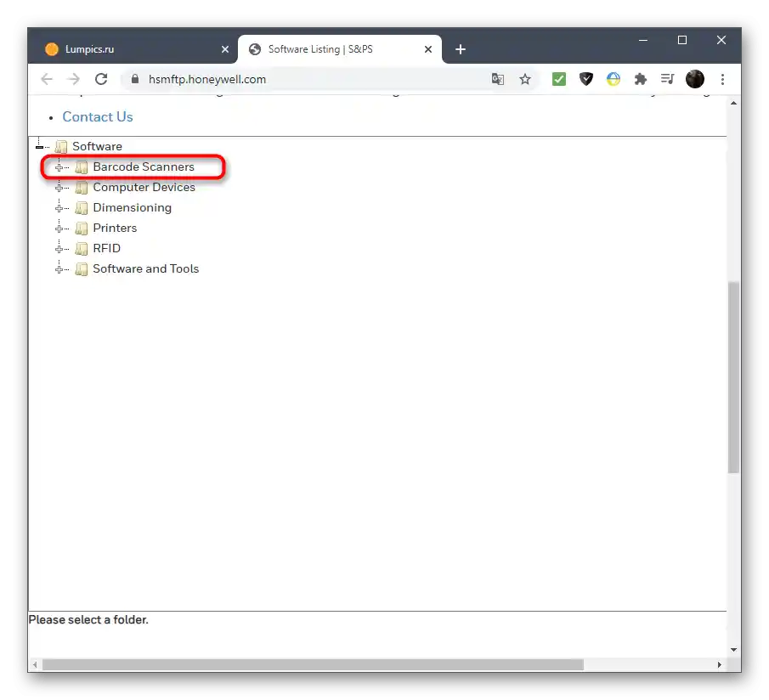Click the Dimensioning folder icon

click(x=82, y=208)
